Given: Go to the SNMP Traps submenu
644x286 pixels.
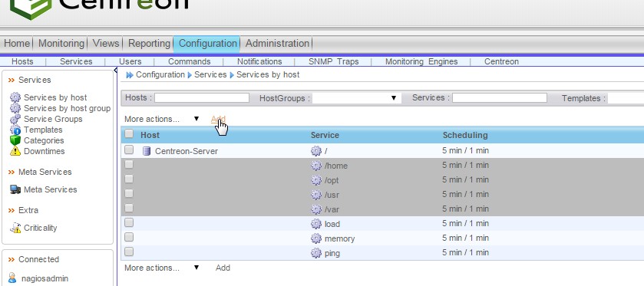Looking at the screenshot, I should [333, 61].
